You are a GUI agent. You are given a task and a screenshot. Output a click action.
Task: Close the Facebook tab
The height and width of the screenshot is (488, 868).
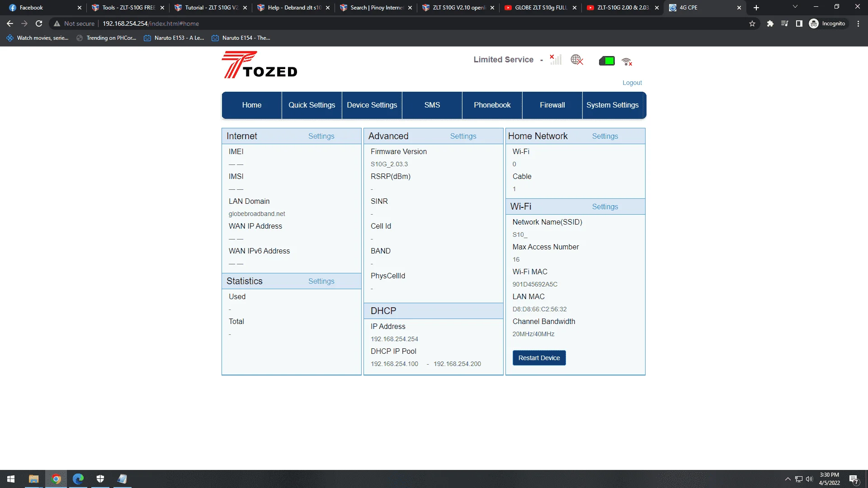click(80, 8)
